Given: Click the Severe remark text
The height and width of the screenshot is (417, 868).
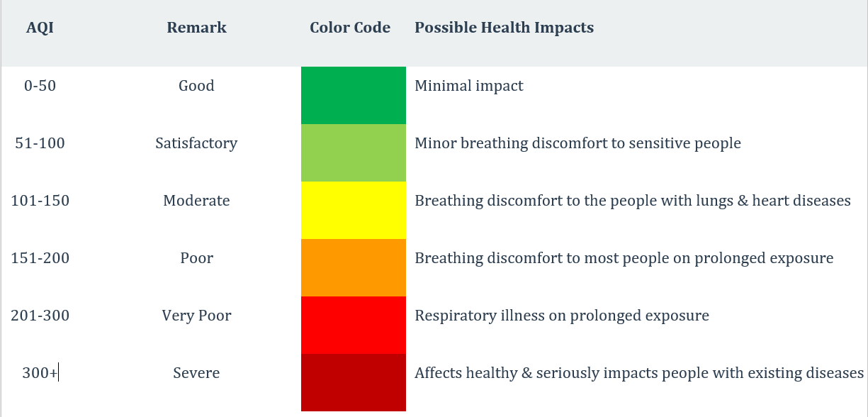Looking at the screenshot, I should (x=196, y=373).
